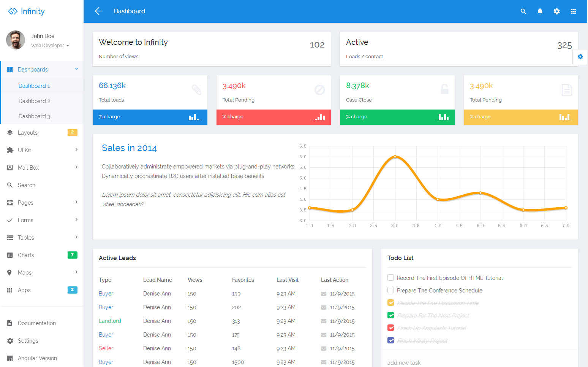Click bar chart icon in red charge footer
This screenshot has height=367, width=588.
click(319, 117)
